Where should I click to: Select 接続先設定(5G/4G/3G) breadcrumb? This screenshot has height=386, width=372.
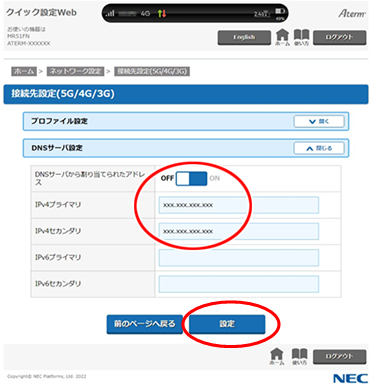click(152, 71)
